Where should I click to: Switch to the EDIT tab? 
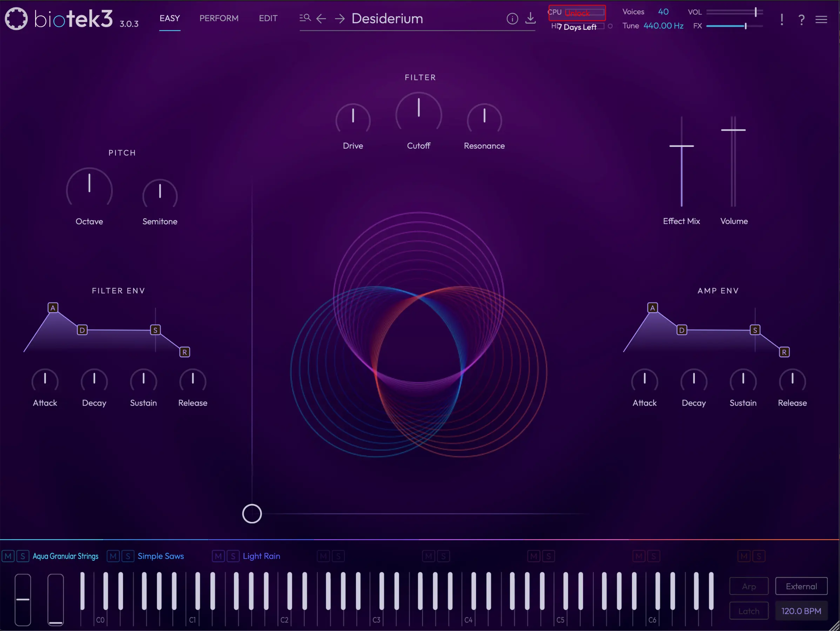[268, 18]
